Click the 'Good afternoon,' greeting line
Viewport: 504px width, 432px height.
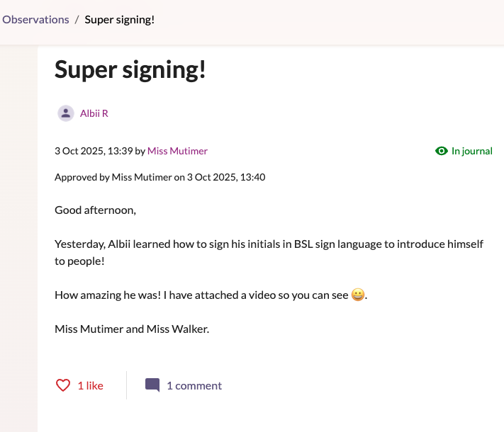point(95,210)
